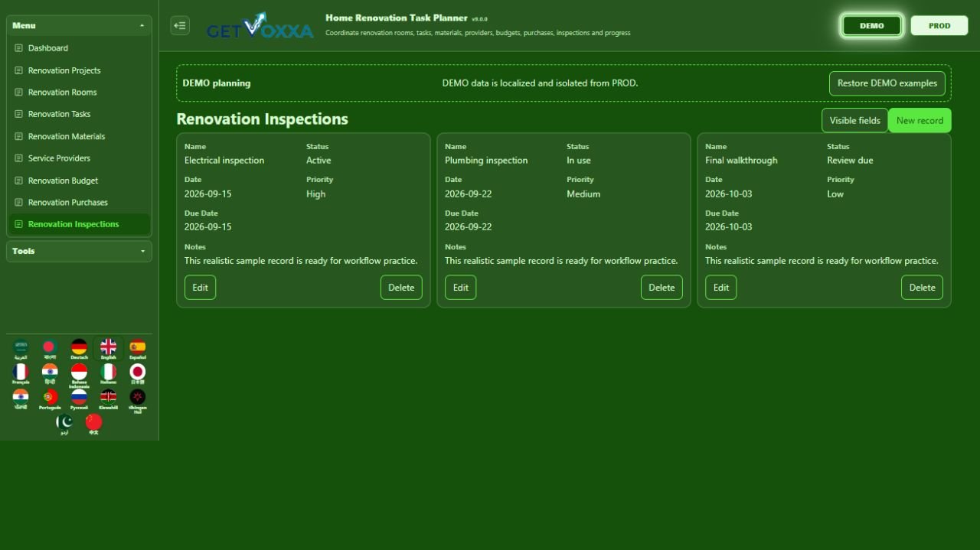The width and height of the screenshot is (980, 550).
Task: Click the GetVoxxa logo
Action: click(260, 26)
